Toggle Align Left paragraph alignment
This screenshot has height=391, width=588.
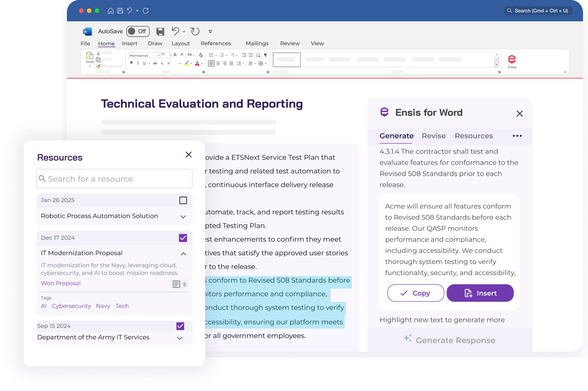point(211,63)
